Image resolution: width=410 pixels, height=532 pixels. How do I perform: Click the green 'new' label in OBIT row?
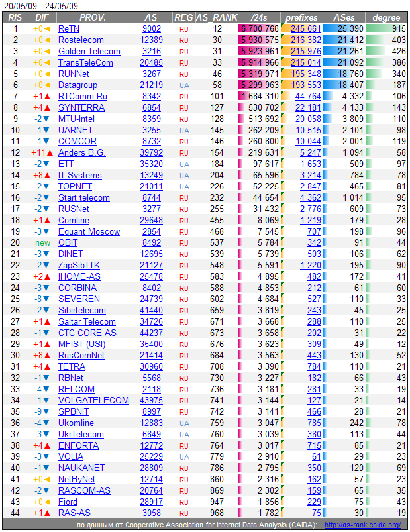(x=43, y=243)
